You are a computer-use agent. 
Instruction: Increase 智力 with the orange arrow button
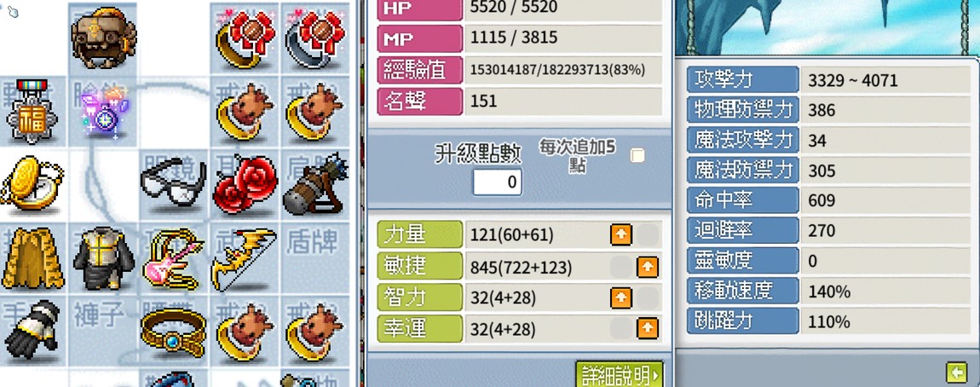pyautogui.click(x=621, y=298)
